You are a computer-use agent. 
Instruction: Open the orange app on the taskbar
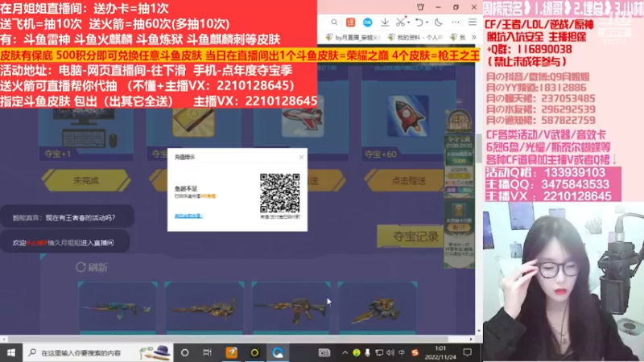[x=232, y=352]
